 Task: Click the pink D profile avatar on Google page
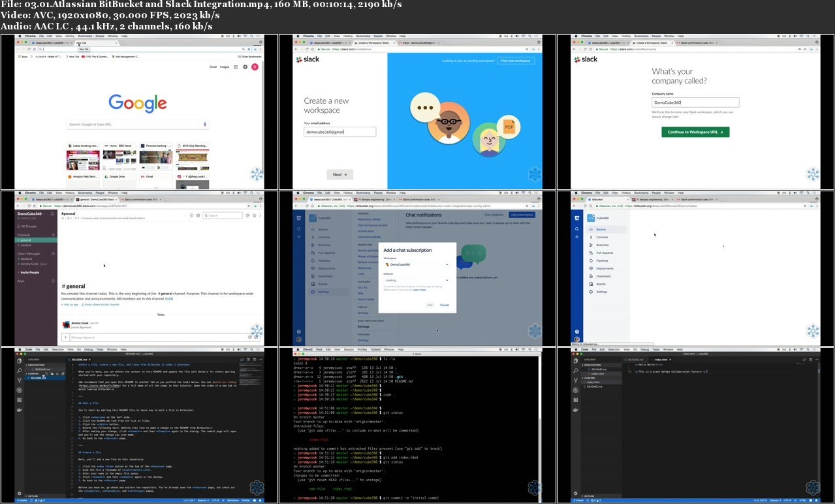click(x=255, y=67)
